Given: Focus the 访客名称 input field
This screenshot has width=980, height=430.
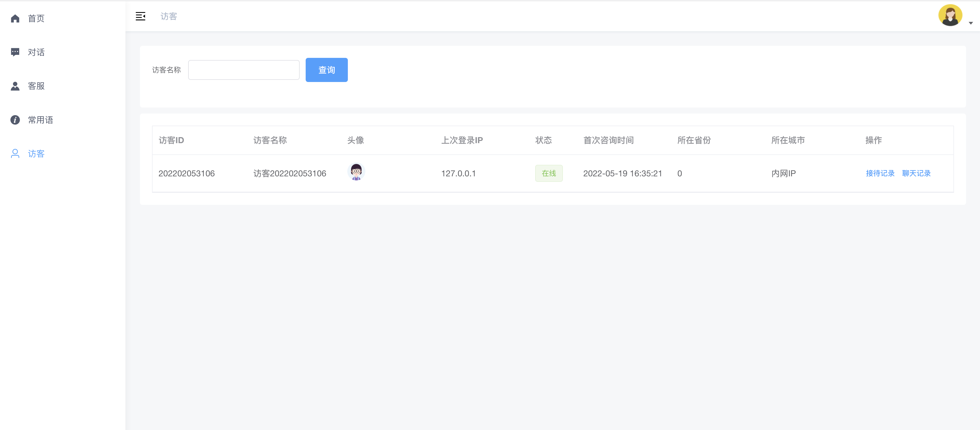Looking at the screenshot, I should tap(243, 70).
